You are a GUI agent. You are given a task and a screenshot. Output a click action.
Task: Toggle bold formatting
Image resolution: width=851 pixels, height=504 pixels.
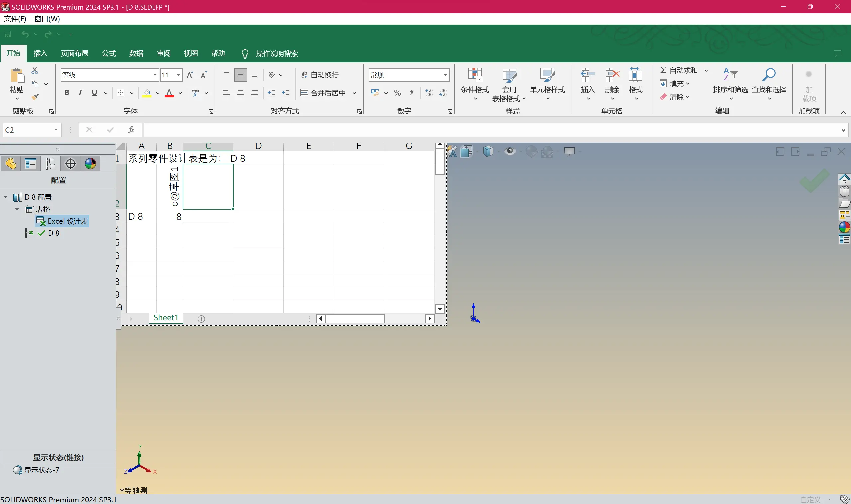coord(67,93)
